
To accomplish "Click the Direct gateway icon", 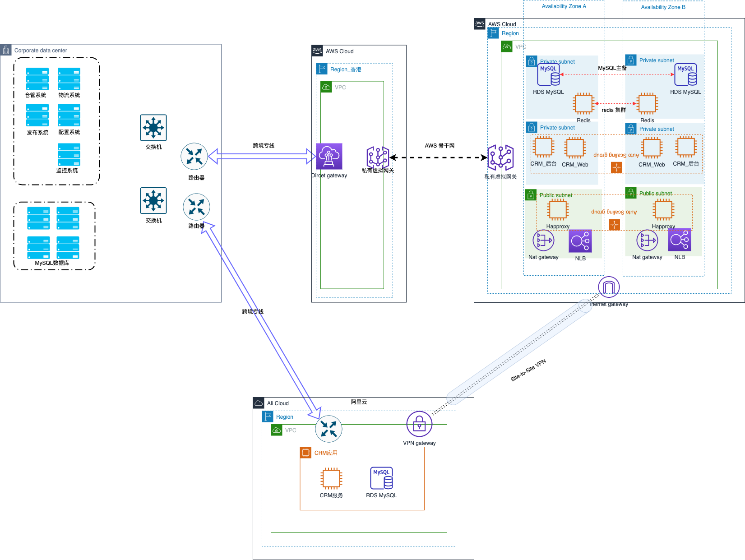I will coord(329,156).
